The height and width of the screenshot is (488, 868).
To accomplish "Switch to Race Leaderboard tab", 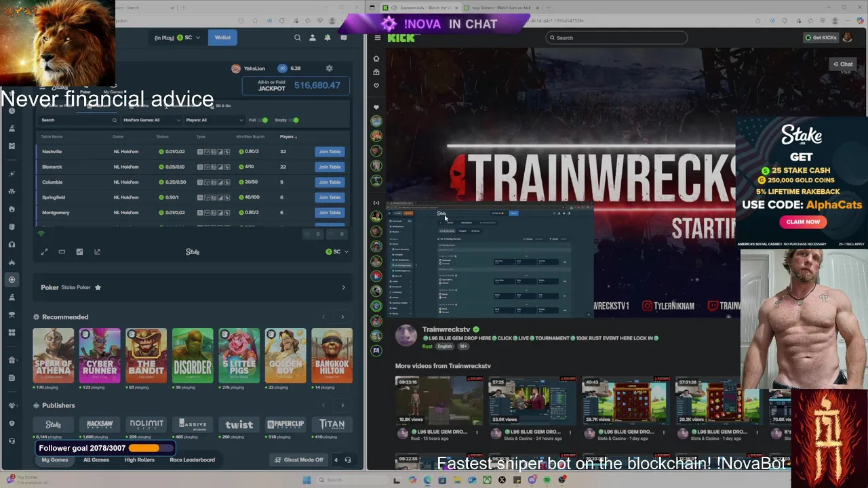I will pos(192,460).
